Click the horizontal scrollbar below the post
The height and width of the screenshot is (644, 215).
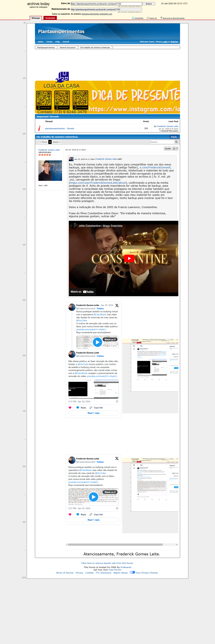tap(115, 545)
